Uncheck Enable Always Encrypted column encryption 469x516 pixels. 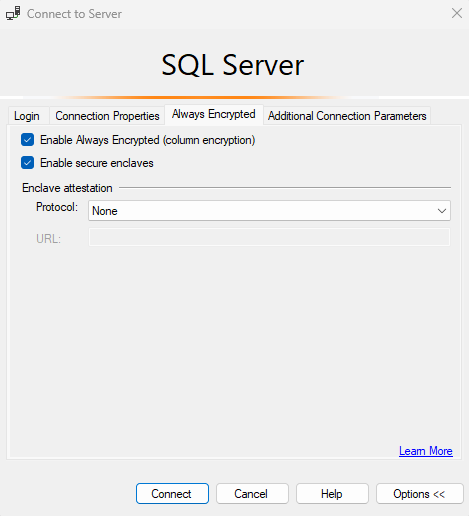tap(27, 140)
